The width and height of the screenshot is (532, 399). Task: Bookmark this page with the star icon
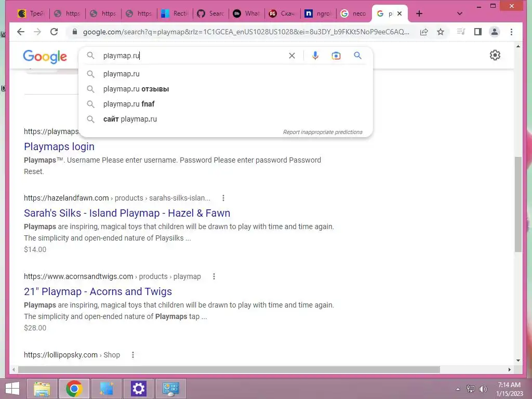[x=441, y=32]
